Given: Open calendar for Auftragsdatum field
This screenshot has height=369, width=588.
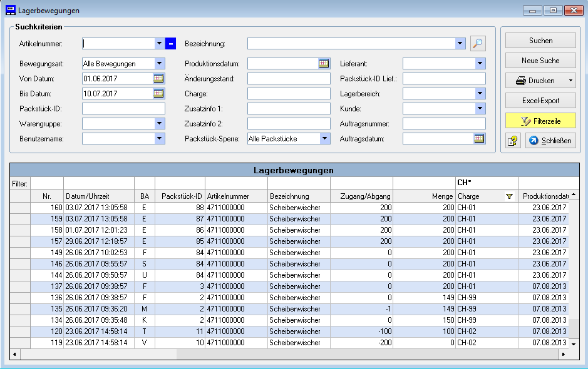Looking at the screenshot, I should point(479,138).
